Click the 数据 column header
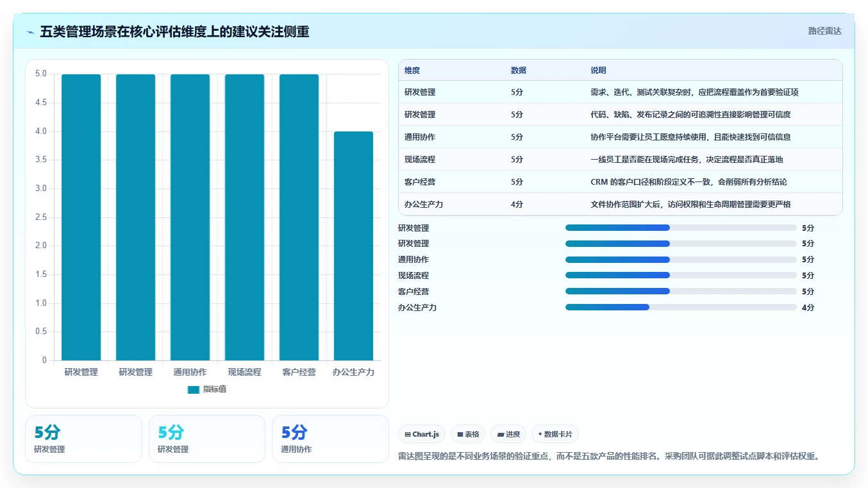Screen dimensions: 868x488 [x=519, y=71]
